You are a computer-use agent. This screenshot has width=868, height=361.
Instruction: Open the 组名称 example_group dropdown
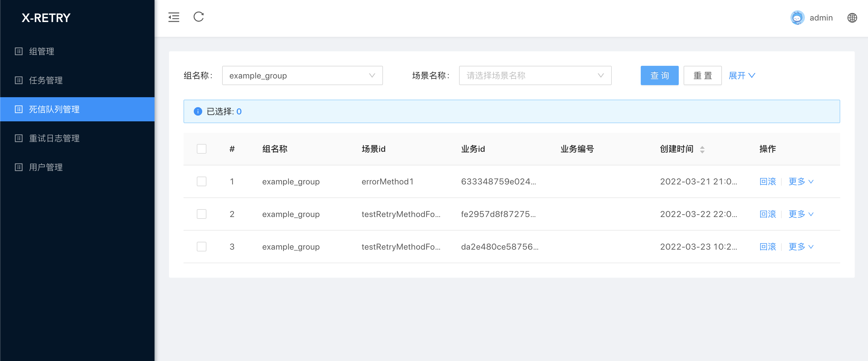tap(302, 75)
